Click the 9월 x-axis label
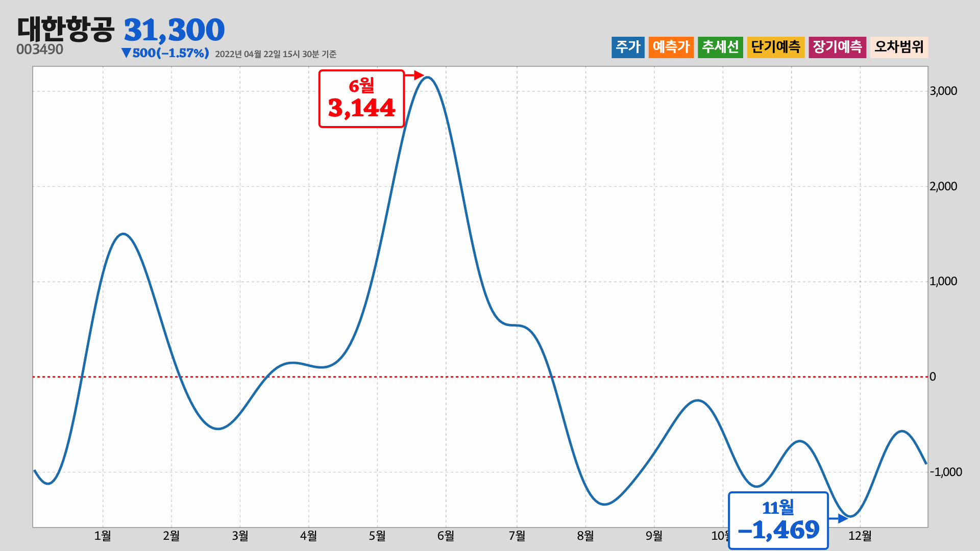Viewport: 980px width, 551px height. (x=654, y=536)
